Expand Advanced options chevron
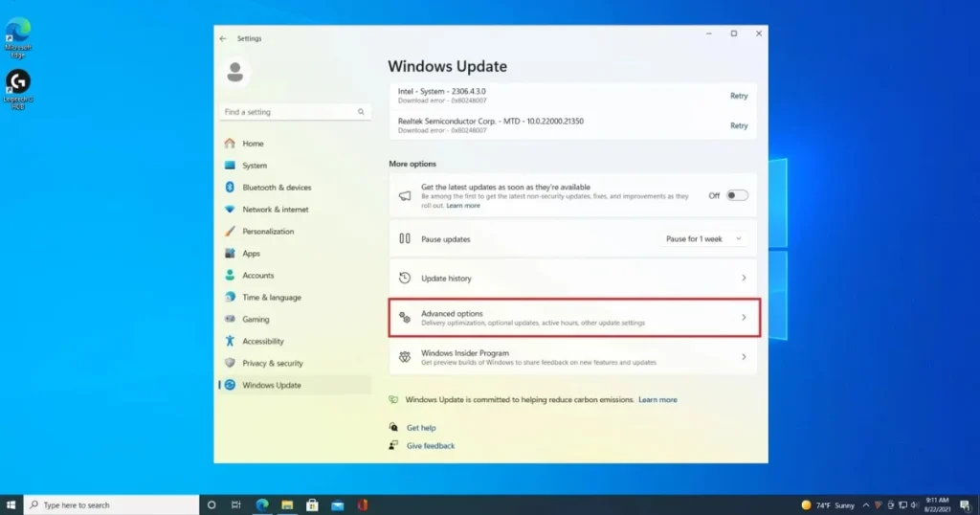 point(744,318)
